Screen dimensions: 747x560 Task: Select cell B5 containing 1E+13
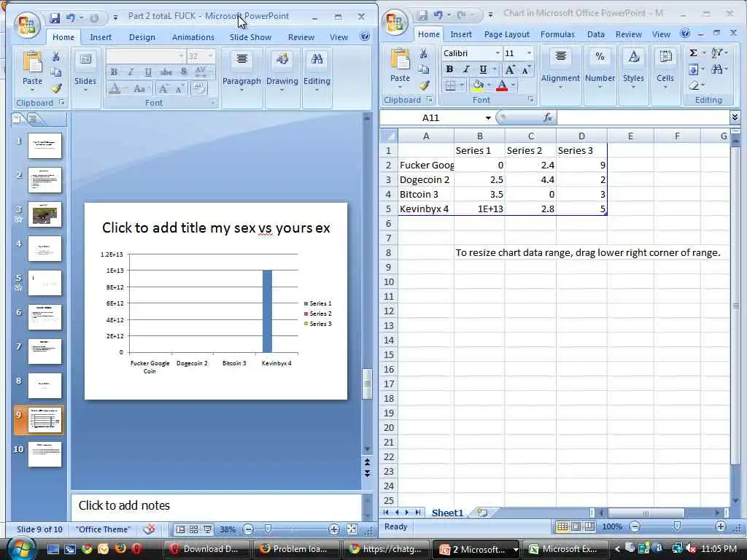click(479, 209)
